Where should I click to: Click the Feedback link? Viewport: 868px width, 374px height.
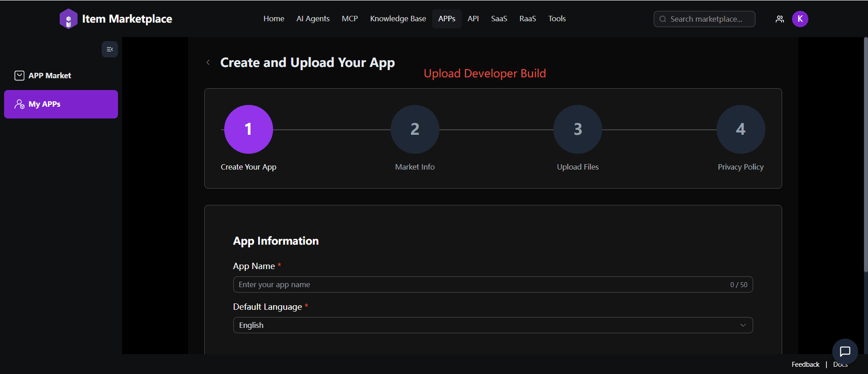coord(805,365)
